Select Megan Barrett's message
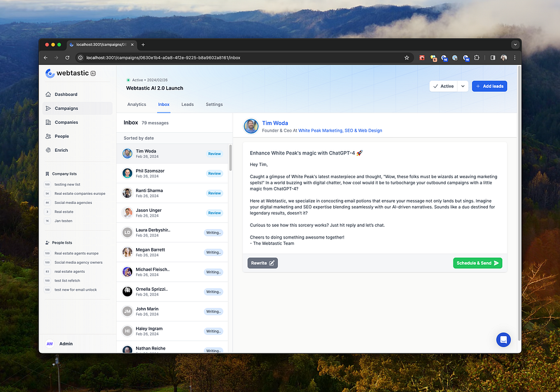Viewport: 560px width, 392px height. pyautogui.click(x=172, y=252)
